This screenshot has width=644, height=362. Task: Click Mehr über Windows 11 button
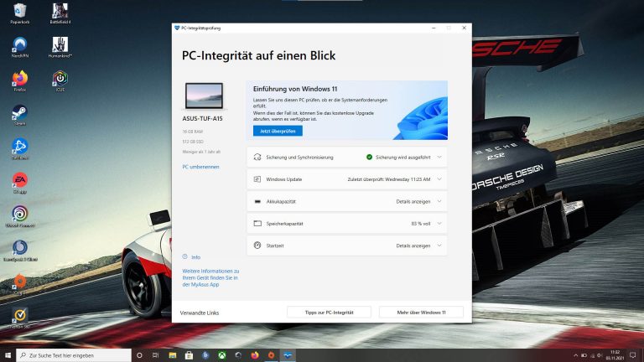click(421, 312)
